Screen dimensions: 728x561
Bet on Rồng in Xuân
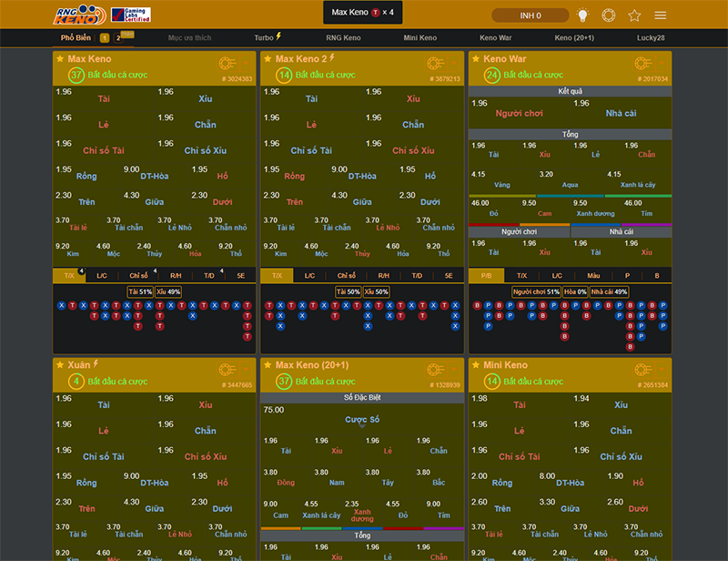[86, 482]
